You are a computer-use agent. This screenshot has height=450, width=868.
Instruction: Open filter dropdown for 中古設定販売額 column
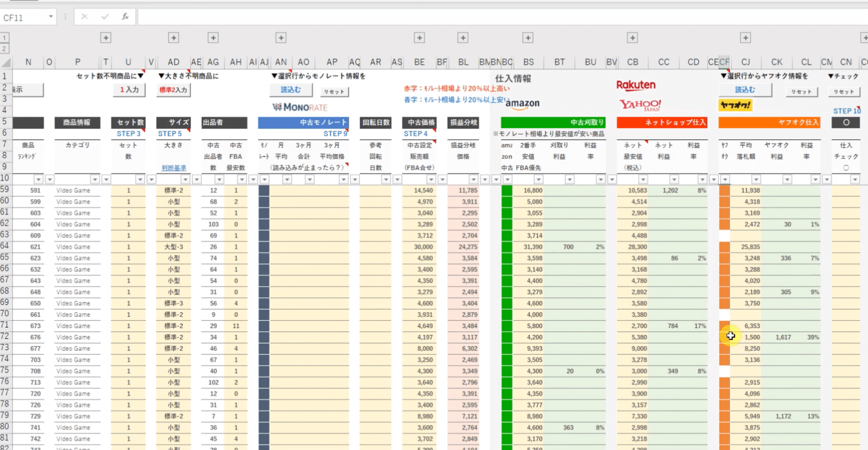tap(431, 179)
